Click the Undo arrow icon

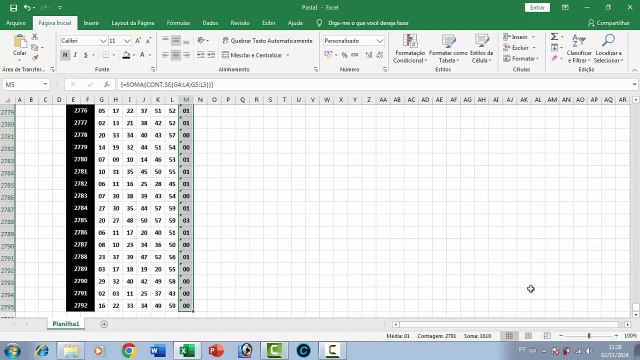pos(27,8)
